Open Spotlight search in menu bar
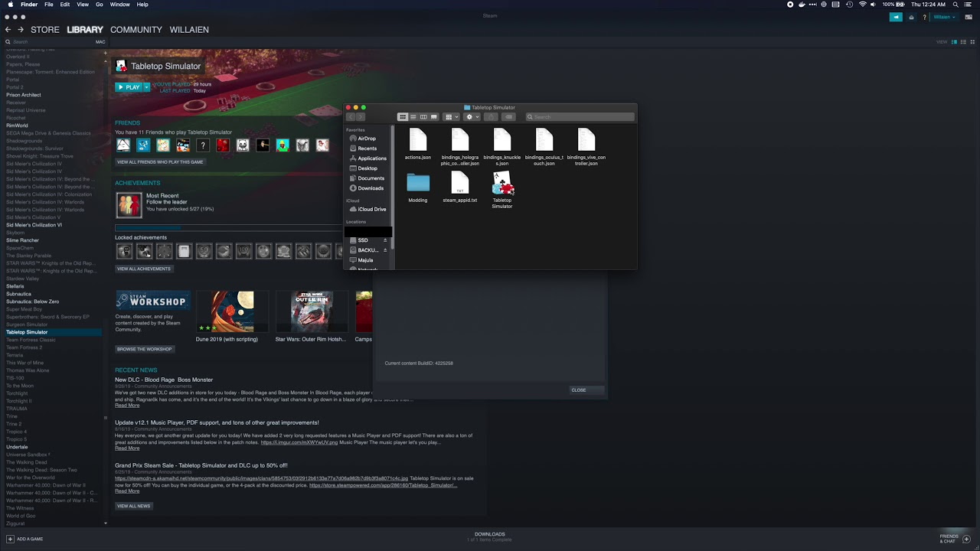This screenshot has width=980, height=551. [x=955, y=5]
